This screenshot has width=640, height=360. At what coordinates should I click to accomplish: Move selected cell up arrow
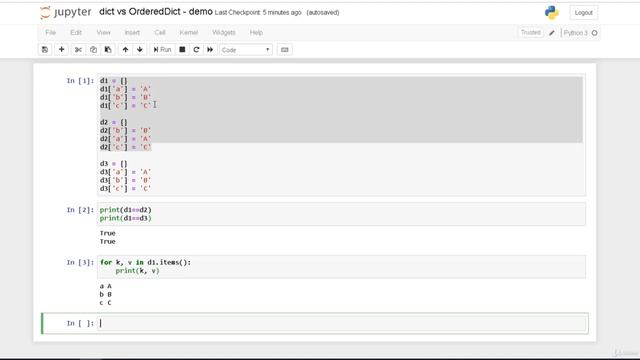point(125,50)
